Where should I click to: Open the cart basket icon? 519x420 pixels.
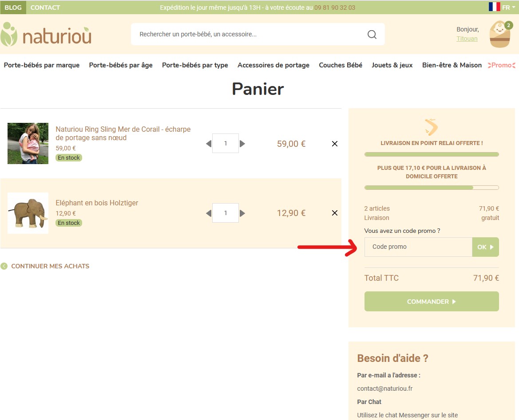[x=499, y=35]
